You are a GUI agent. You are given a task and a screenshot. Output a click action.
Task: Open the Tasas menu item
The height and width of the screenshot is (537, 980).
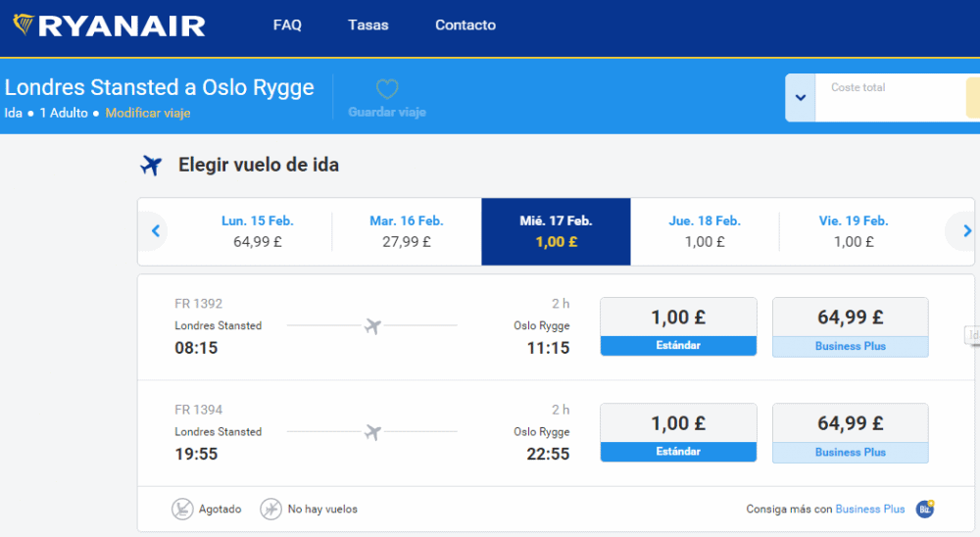tap(368, 25)
